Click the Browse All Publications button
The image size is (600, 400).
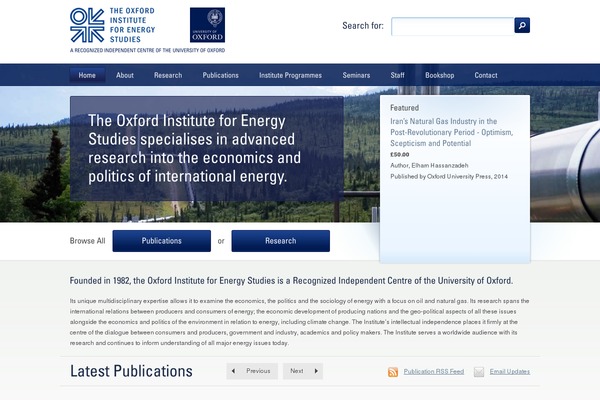coord(161,241)
